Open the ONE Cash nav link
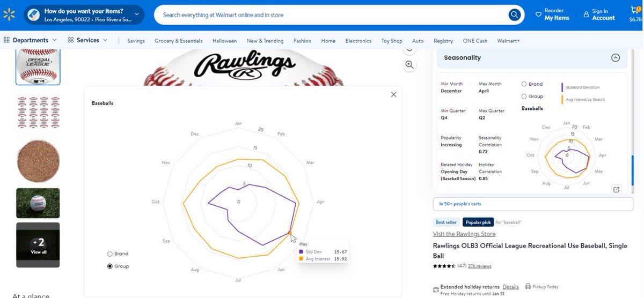 (475, 41)
